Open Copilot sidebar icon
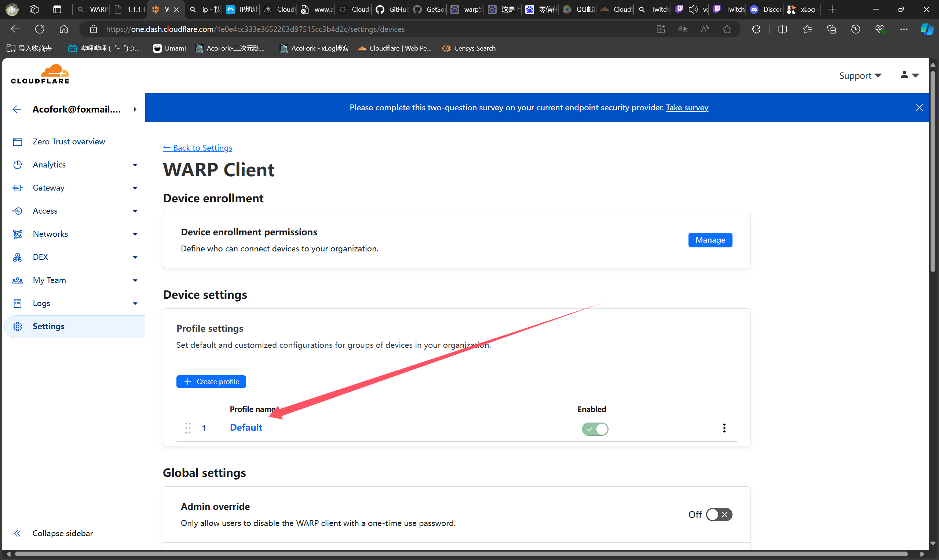939x560 pixels. [927, 29]
